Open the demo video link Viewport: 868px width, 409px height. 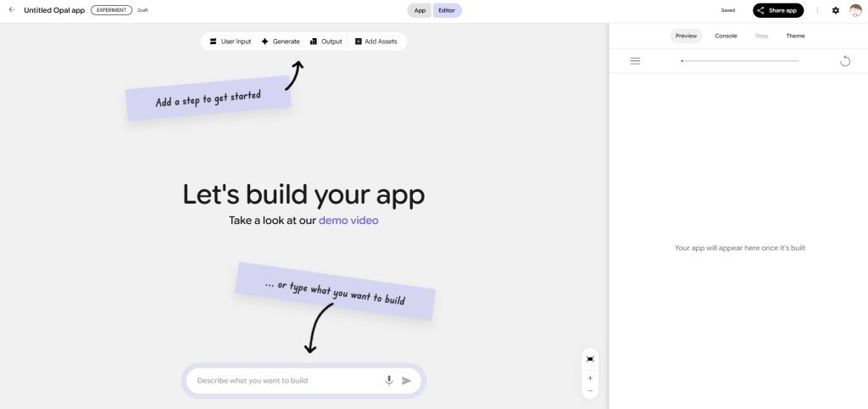click(x=348, y=221)
